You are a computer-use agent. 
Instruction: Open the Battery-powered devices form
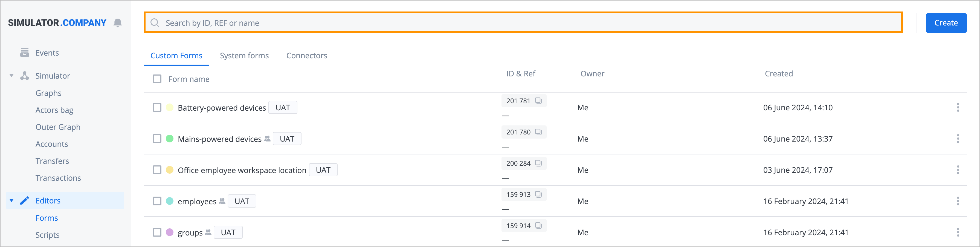pyautogui.click(x=222, y=108)
